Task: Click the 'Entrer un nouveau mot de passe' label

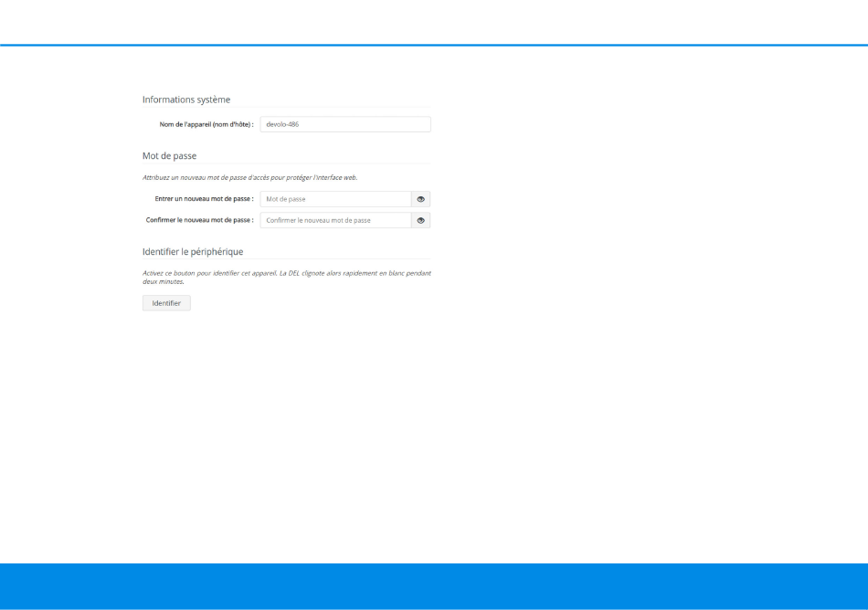Action: [x=204, y=198]
